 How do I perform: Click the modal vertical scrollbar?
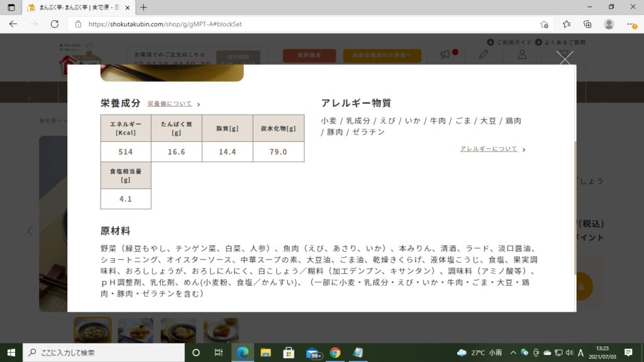click(575, 207)
